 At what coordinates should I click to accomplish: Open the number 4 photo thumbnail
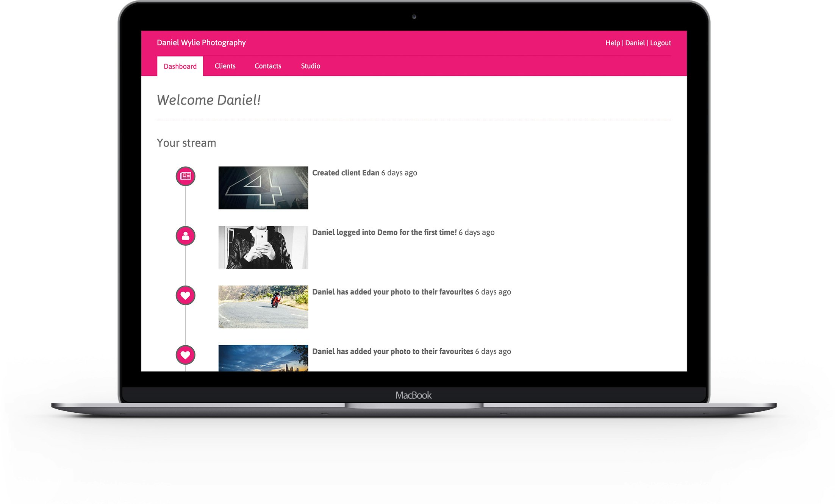click(x=263, y=188)
